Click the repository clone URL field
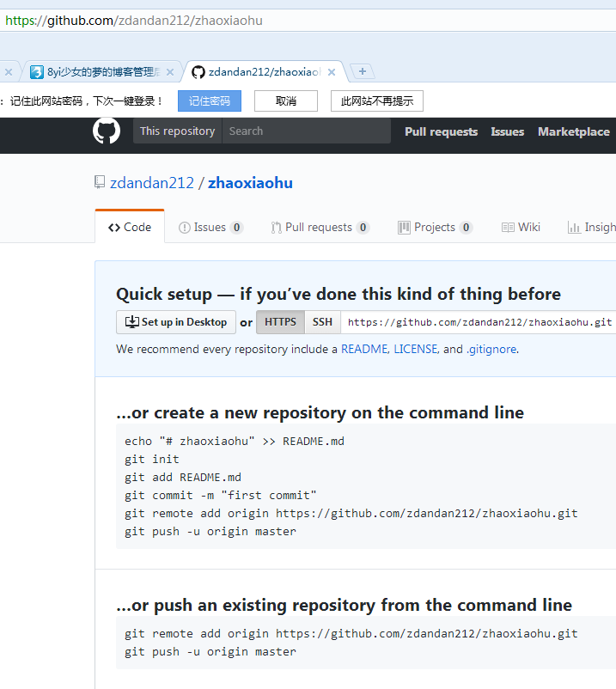 [479, 322]
